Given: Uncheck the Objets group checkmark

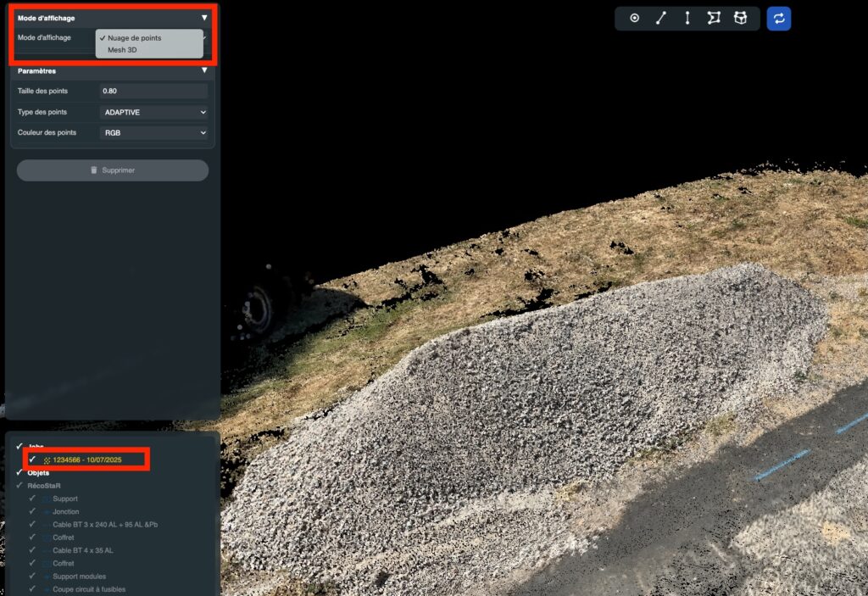Looking at the screenshot, I should coord(19,472).
